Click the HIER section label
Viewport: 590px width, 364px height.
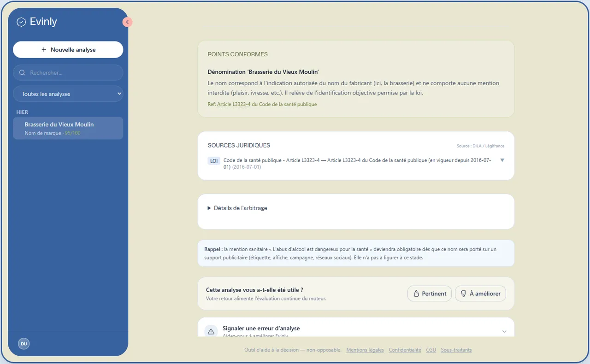click(22, 112)
